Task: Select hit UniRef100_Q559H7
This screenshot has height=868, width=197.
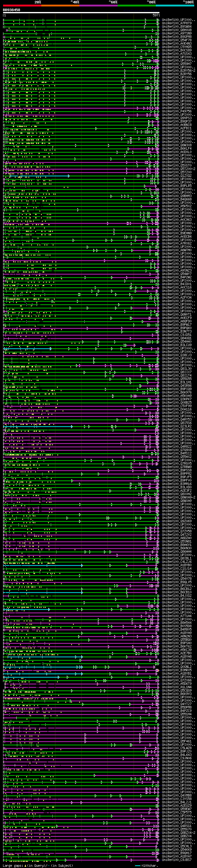Action: click(x=177, y=64)
